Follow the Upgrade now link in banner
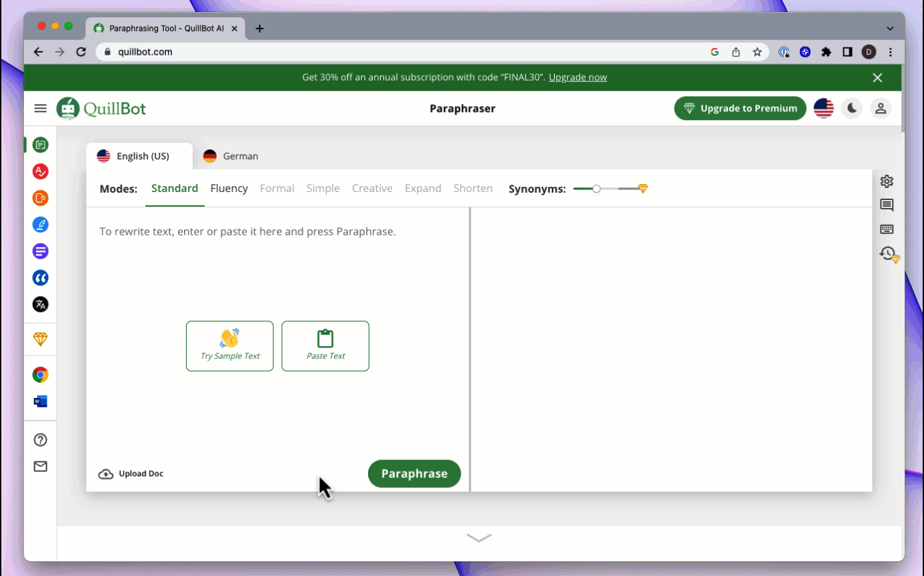924x576 pixels. [x=578, y=77]
